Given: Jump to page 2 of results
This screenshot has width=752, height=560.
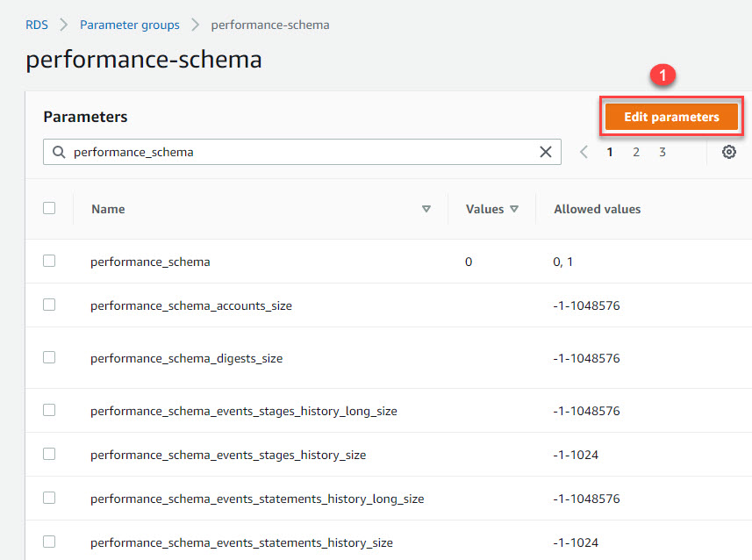Looking at the screenshot, I should (636, 152).
